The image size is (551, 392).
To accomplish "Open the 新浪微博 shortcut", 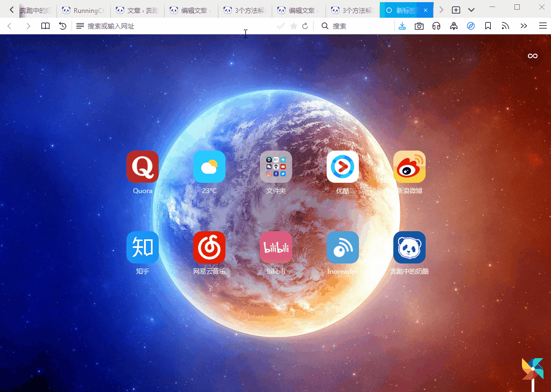I will point(409,167).
